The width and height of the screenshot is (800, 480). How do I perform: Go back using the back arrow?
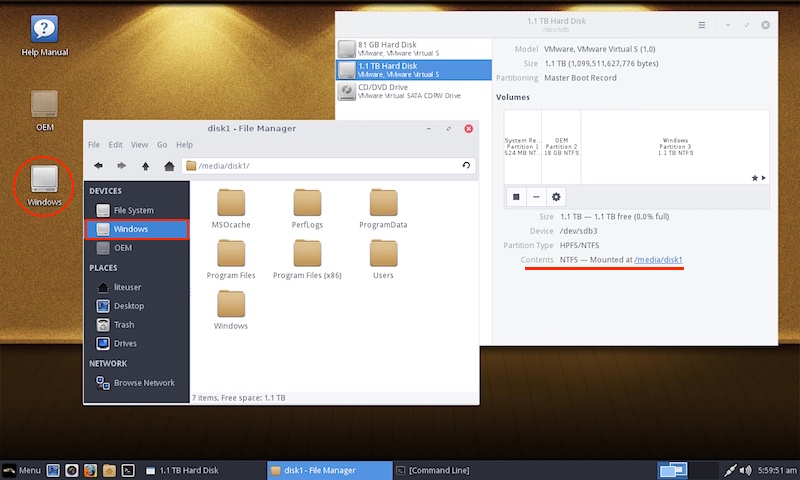click(x=98, y=165)
